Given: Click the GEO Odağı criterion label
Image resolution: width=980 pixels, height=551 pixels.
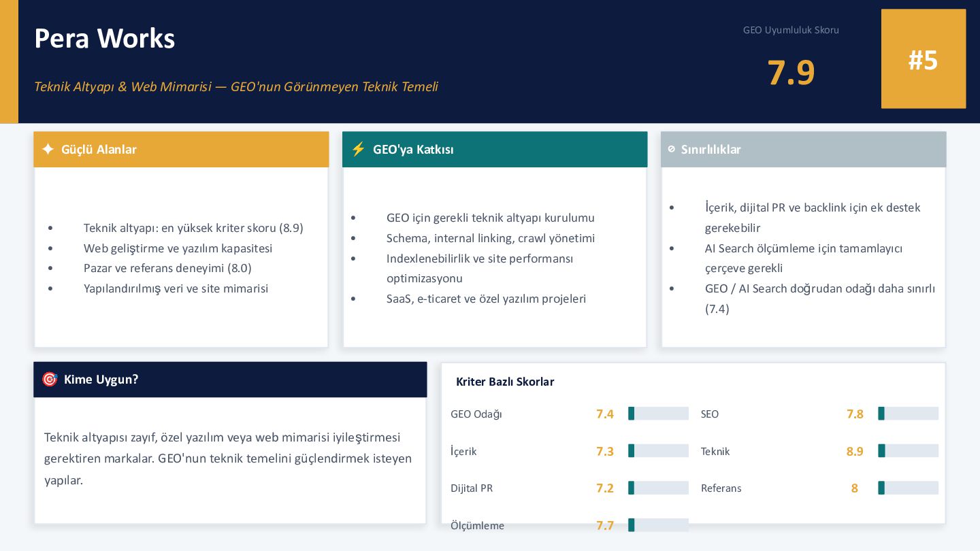Looking at the screenshot, I should [x=476, y=414].
